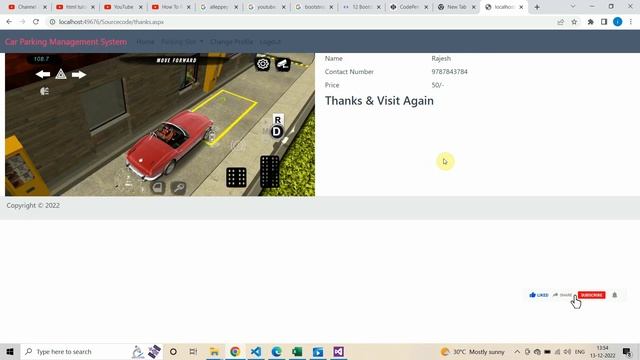Click the hazard triangle icon in game image
Viewport: 640px width, 360px height.
click(x=61, y=74)
